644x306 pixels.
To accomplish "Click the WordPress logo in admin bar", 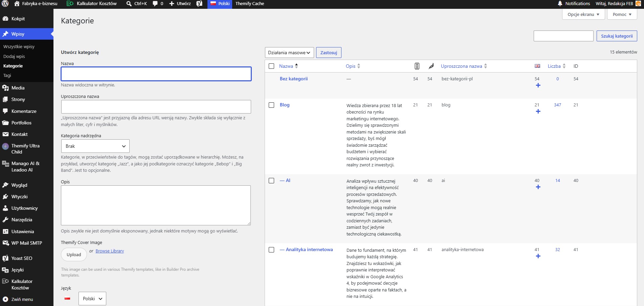I will tap(5, 4).
